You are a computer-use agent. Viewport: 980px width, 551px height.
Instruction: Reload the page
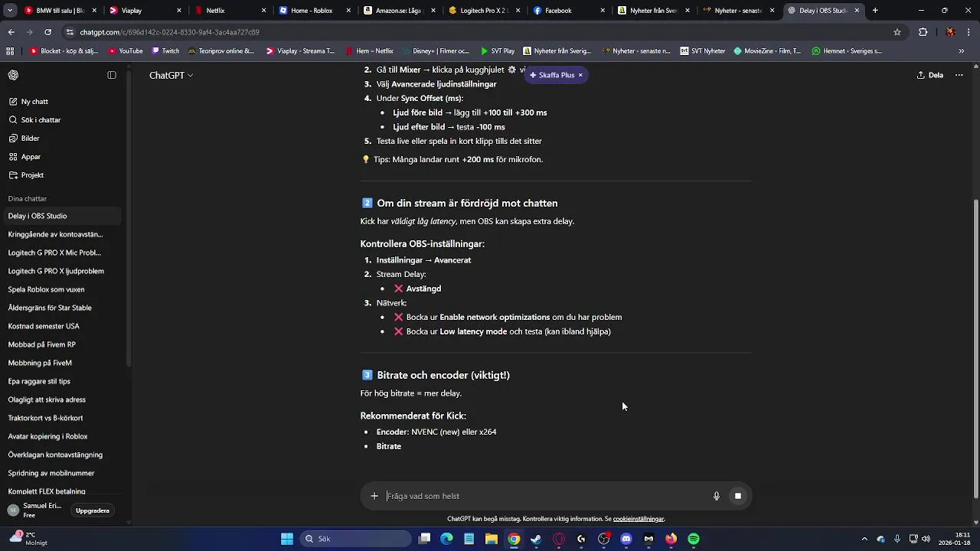47,32
